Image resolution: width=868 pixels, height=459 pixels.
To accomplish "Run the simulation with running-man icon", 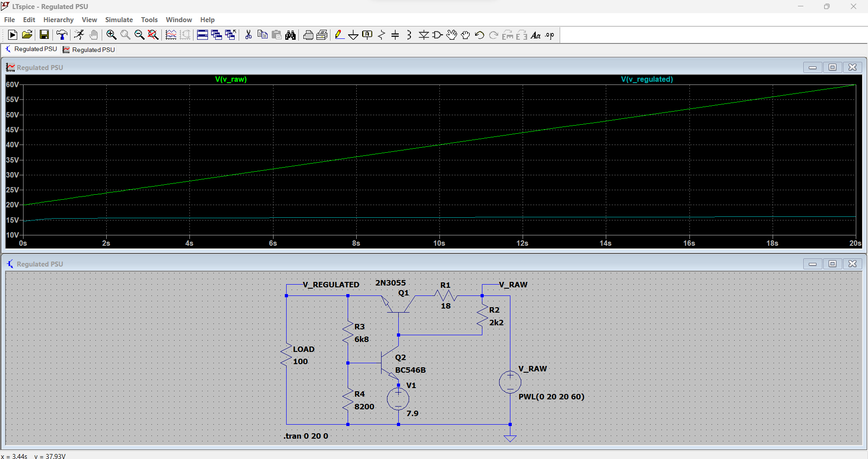I will tap(79, 35).
